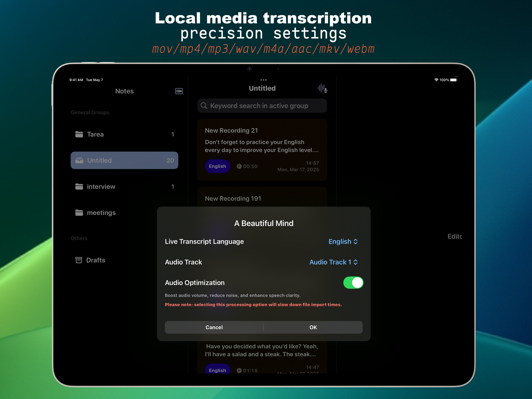Image resolution: width=532 pixels, height=399 pixels.
Task: Select the Tarea group
Action: click(124, 134)
